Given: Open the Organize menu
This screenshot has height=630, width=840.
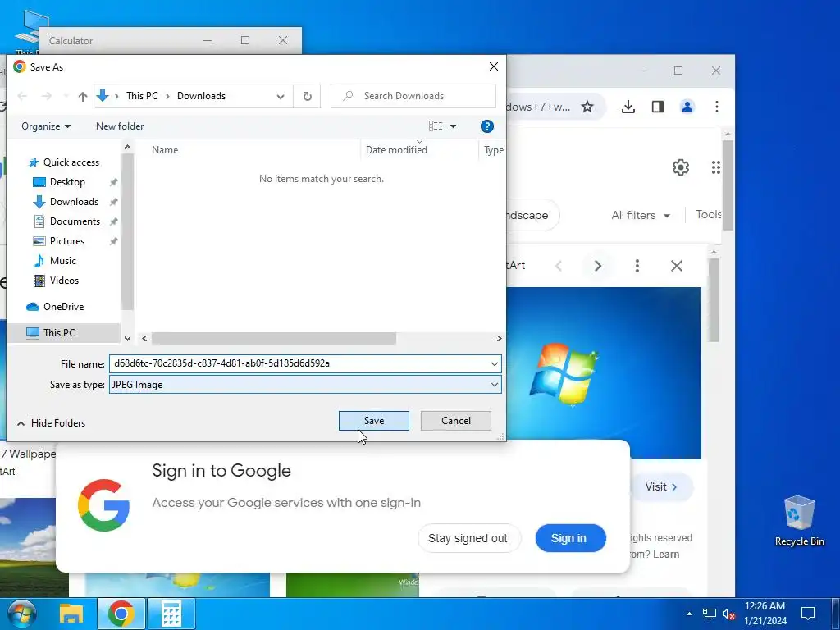Looking at the screenshot, I should pyautogui.click(x=46, y=126).
